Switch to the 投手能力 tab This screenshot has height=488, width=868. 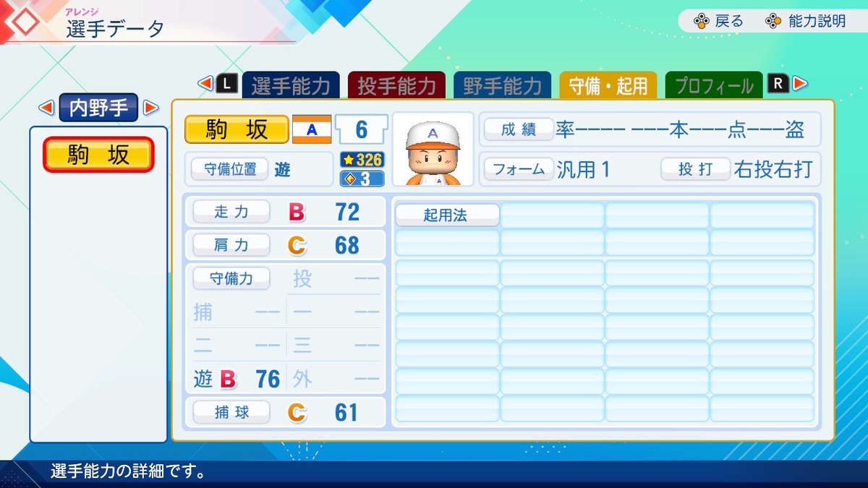point(396,86)
